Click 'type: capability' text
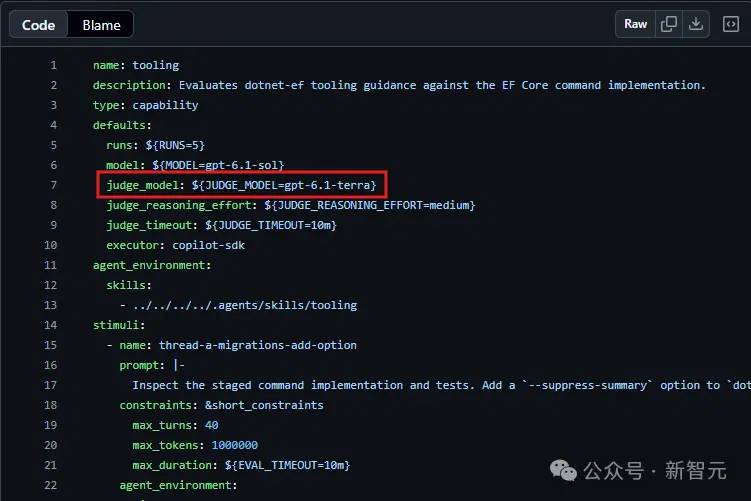This screenshot has width=751, height=501. [x=146, y=105]
